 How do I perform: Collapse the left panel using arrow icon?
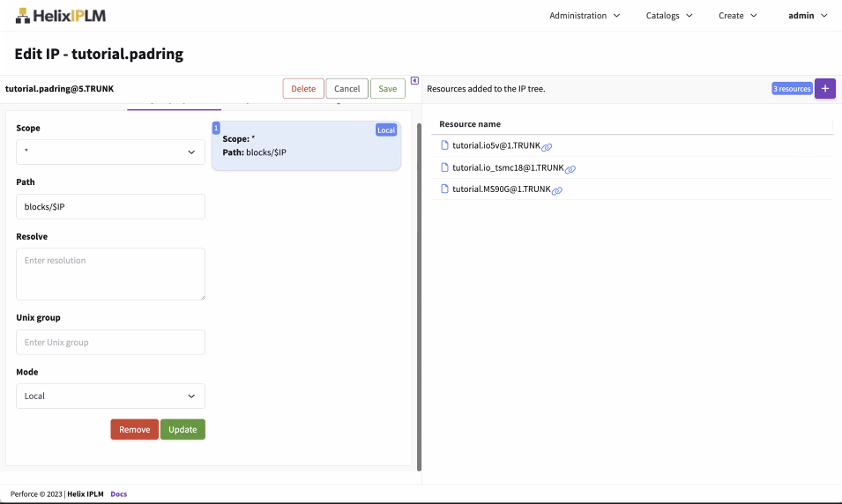(x=414, y=81)
